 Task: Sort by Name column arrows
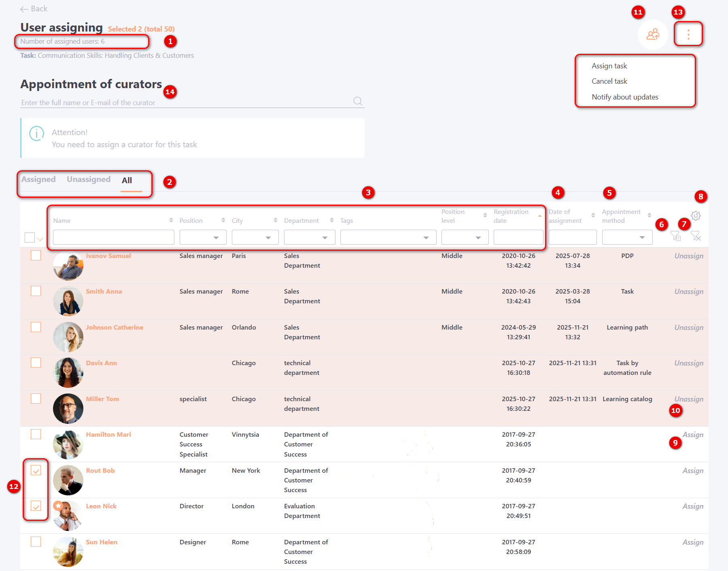pos(171,220)
